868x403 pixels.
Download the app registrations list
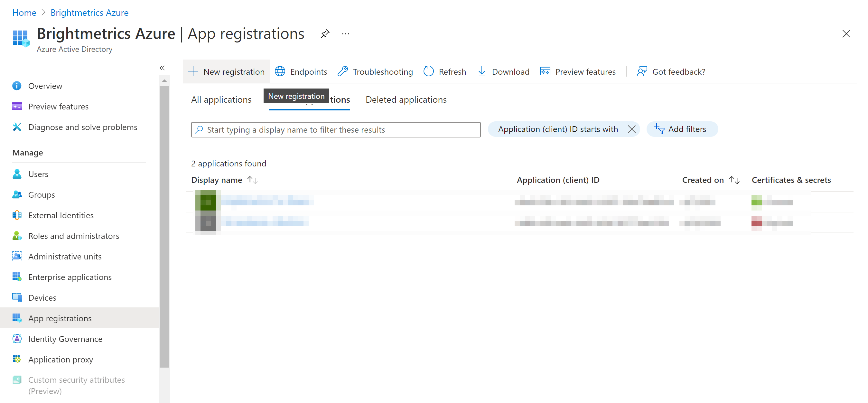tap(503, 71)
